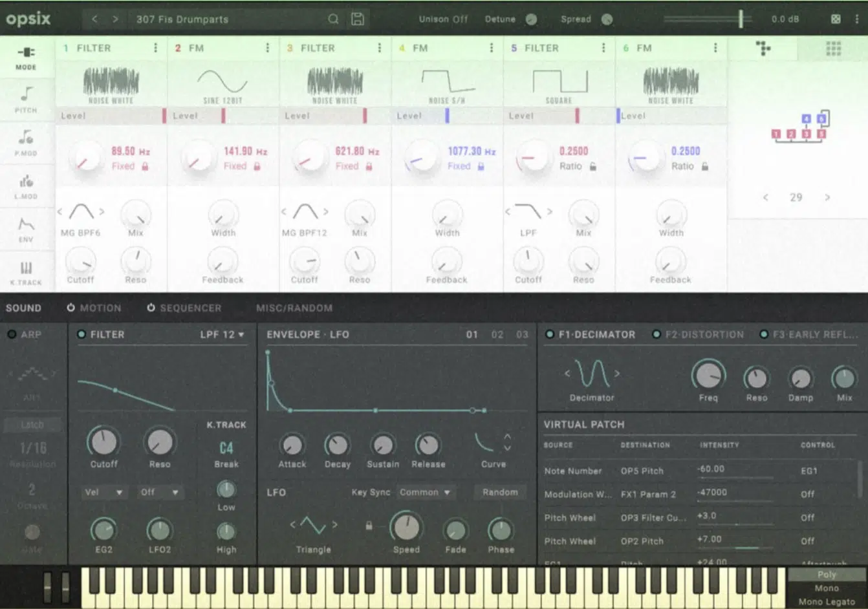Toggle F3 EARLY REFL effect on/off

pyautogui.click(x=764, y=334)
